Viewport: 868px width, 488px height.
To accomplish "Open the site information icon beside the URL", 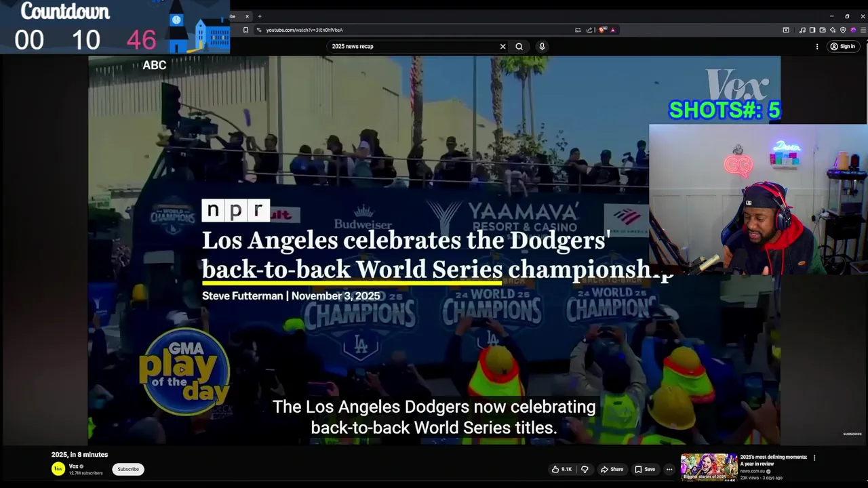I will point(259,30).
